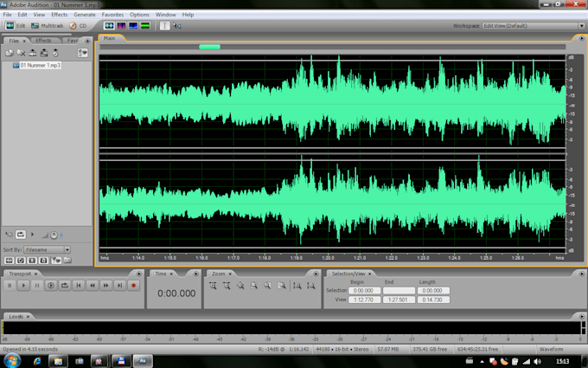Click the Stop button in Transport panel
Image resolution: width=588 pixels, height=368 pixels.
point(10,285)
